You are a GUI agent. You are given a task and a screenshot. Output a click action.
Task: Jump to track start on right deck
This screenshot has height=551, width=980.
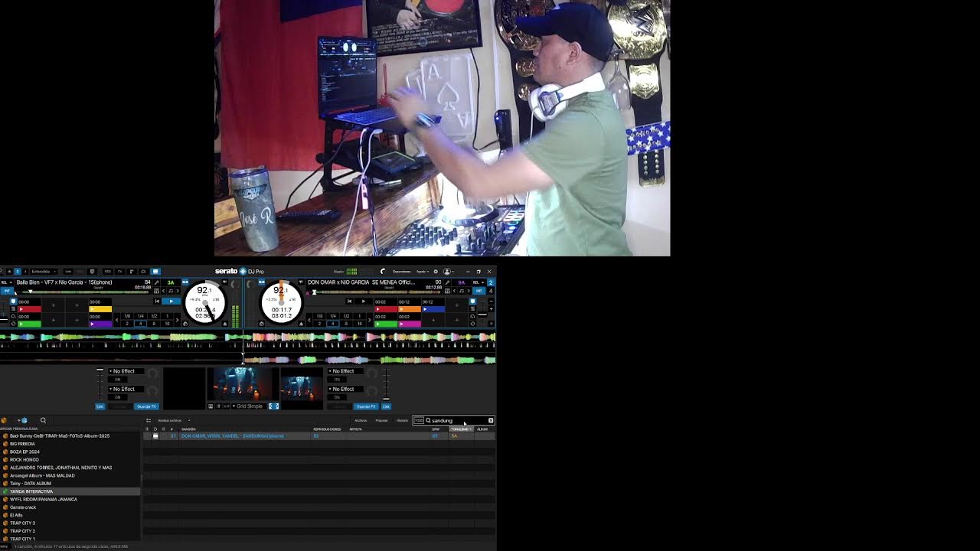pyautogui.click(x=350, y=301)
